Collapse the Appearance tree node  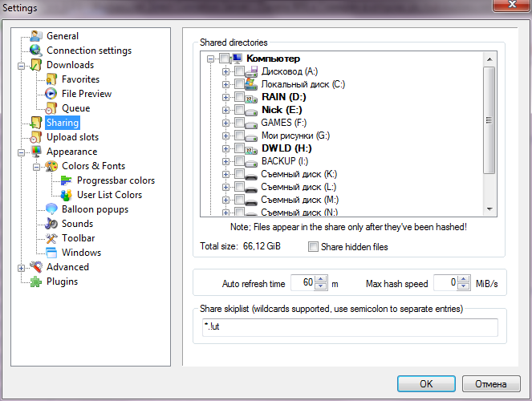click(x=21, y=152)
